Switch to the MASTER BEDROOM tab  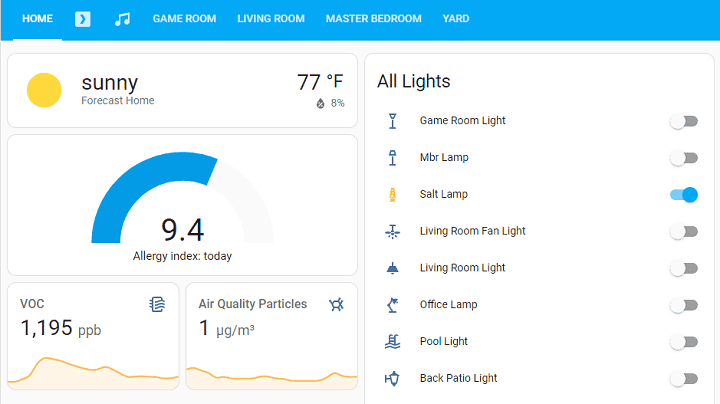pyautogui.click(x=373, y=19)
